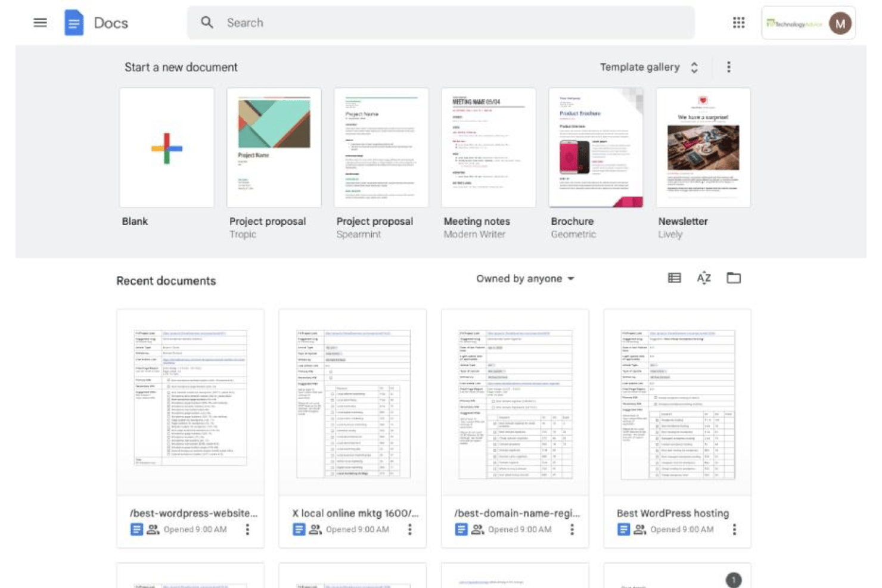
Task: Open the Google apps grid
Action: pyautogui.click(x=738, y=23)
